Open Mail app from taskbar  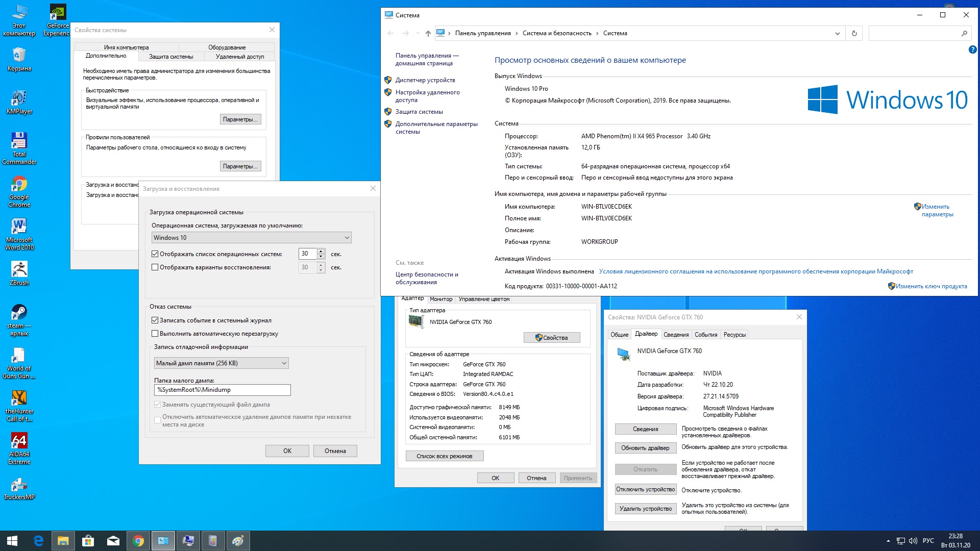coord(113,541)
